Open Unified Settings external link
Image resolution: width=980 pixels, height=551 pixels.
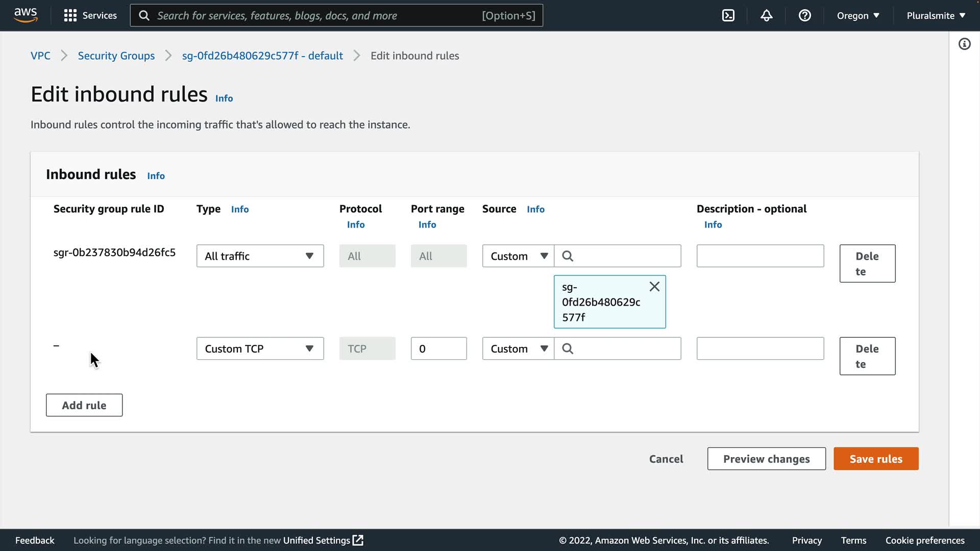point(323,540)
